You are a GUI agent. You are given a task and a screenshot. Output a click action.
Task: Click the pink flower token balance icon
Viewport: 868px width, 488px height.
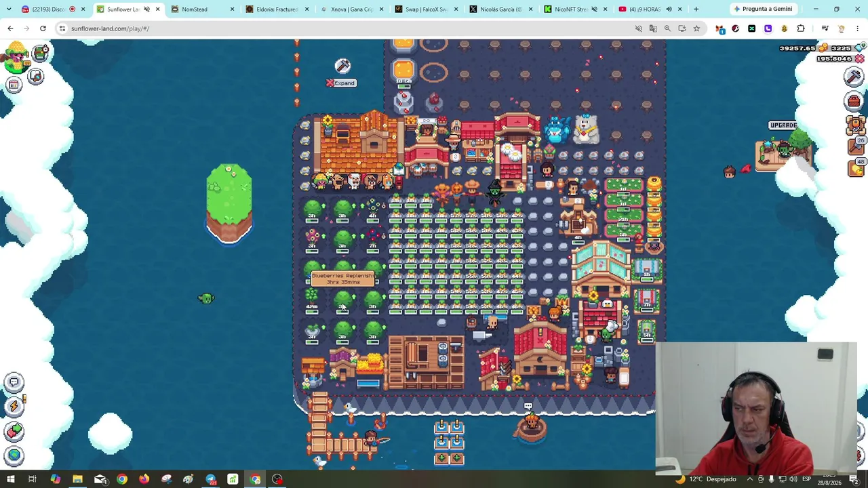(859, 59)
